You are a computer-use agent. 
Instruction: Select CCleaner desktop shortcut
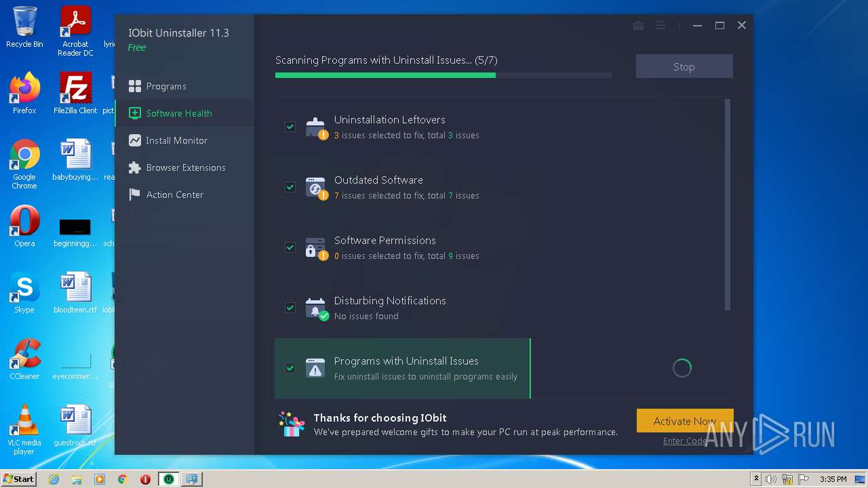[24, 359]
